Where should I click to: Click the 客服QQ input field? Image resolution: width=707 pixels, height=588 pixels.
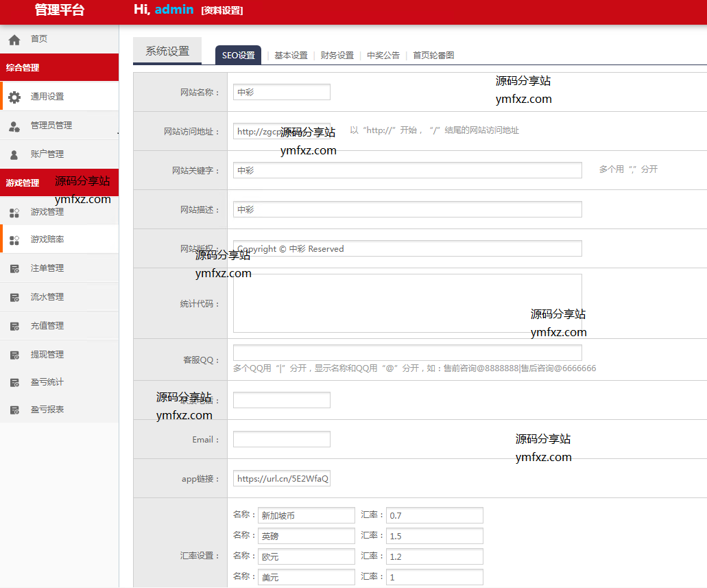click(x=407, y=353)
